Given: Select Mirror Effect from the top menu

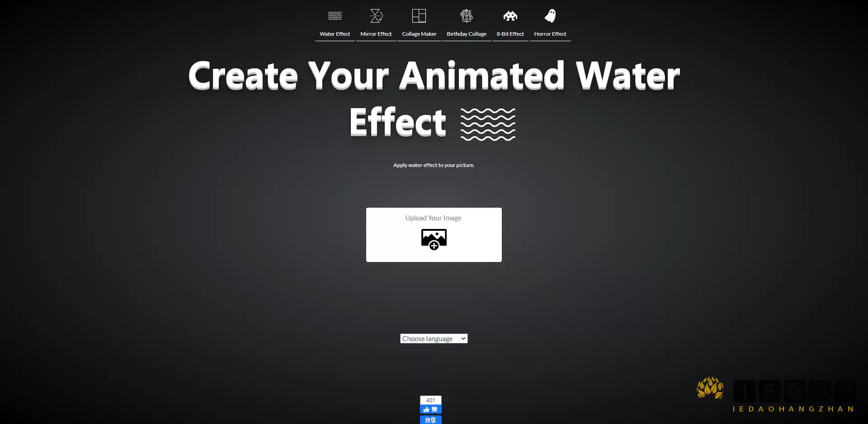Looking at the screenshot, I should [x=376, y=33].
